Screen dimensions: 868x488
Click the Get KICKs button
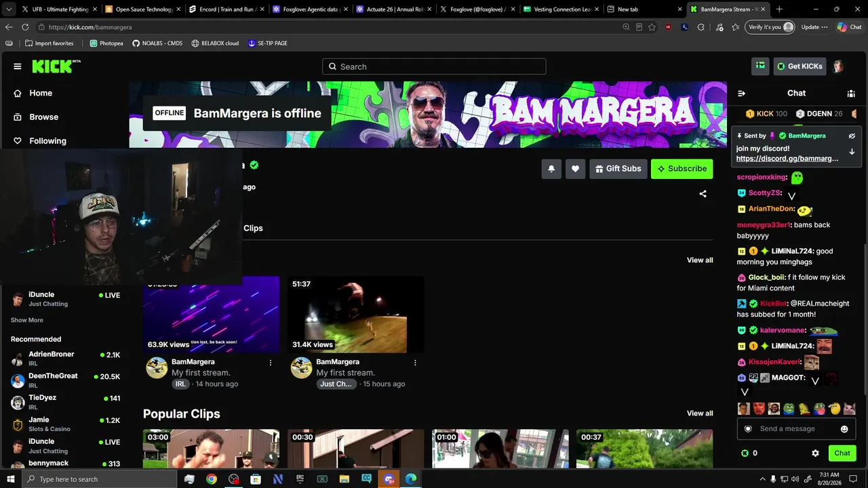pyautogui.click(x=800, y=66)
